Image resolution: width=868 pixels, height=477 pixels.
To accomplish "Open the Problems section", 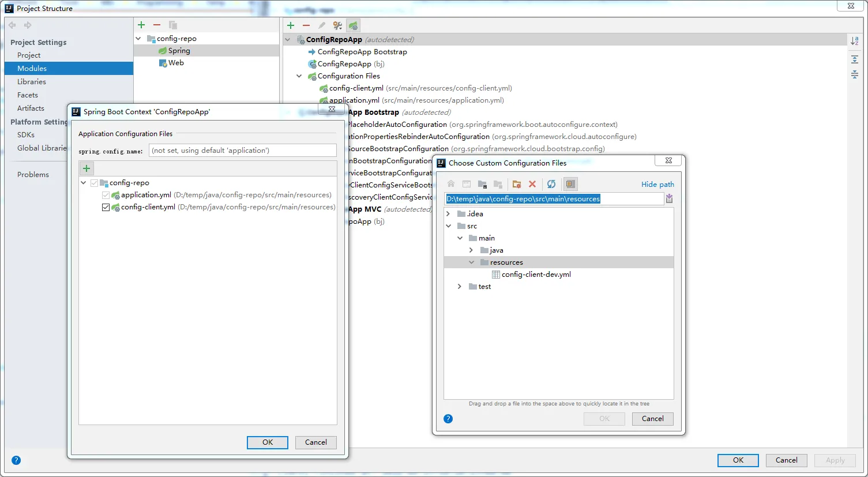I will pos(33,175).
